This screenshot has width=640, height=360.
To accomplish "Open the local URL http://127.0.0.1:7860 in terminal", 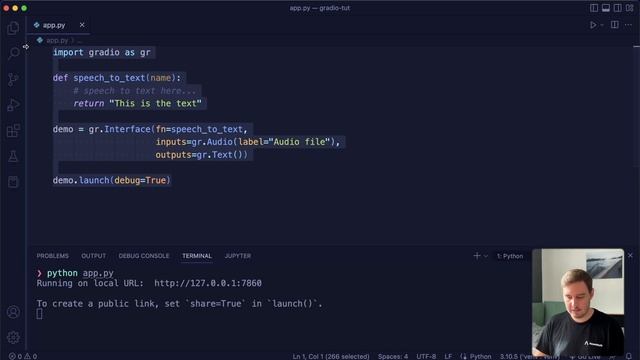I will tap(208, 283).
